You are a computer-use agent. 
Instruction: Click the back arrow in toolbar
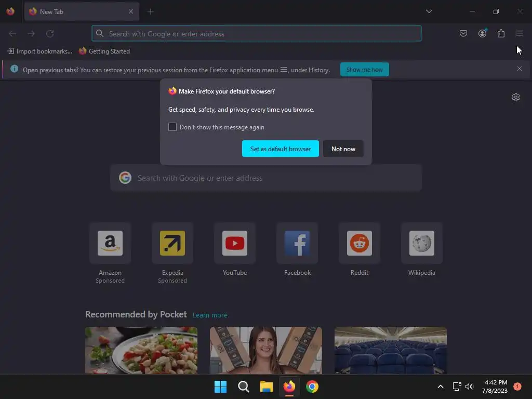12,33
